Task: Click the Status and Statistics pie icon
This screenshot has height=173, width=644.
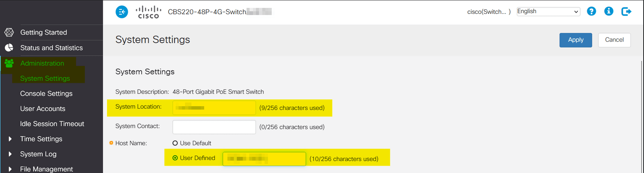Action: tap(9, 48)
